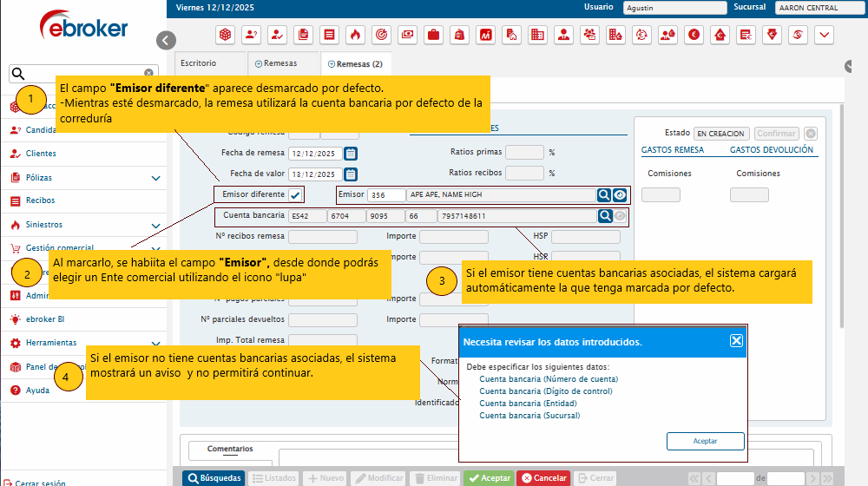Click the red briefcase toolbar icon
This screenshot has width=868, height=486.
pyautogui.click(x=433, y=35)
